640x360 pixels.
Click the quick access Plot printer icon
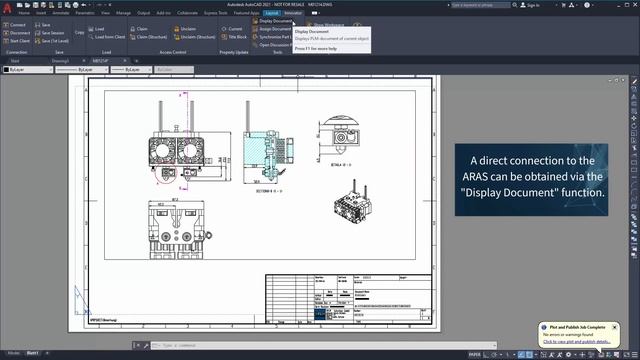coord(76,5)
